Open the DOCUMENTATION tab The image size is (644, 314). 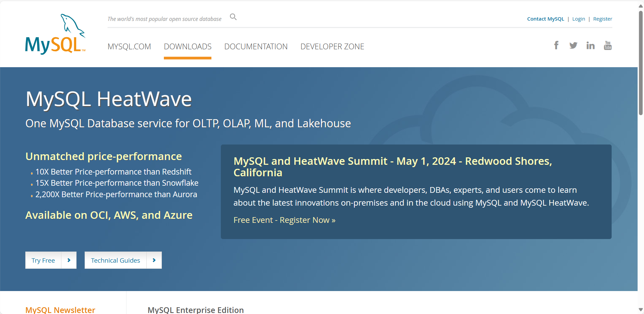(256, 47)
